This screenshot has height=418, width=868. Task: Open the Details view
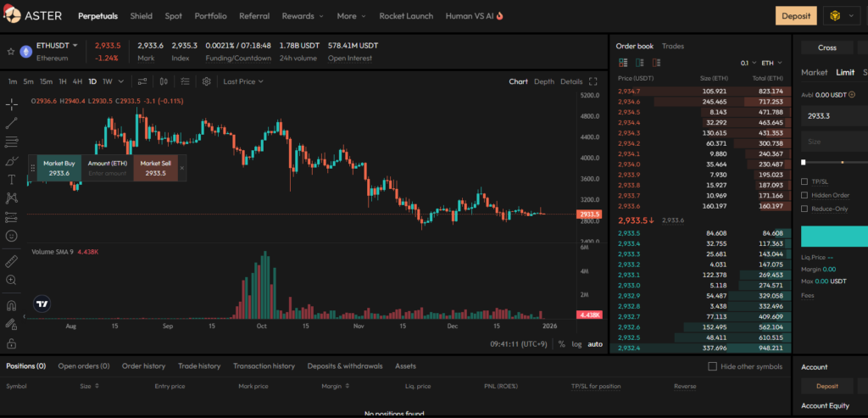(571, 81)
